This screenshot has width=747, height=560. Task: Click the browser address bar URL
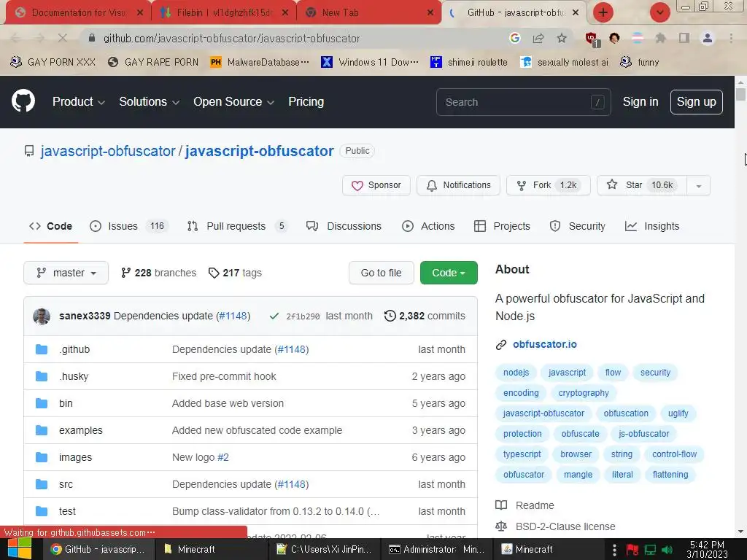point(231,39)
